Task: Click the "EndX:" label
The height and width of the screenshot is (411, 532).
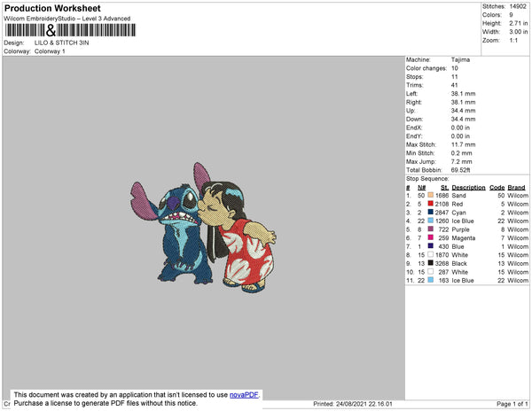Action: [x=414, y=128]
